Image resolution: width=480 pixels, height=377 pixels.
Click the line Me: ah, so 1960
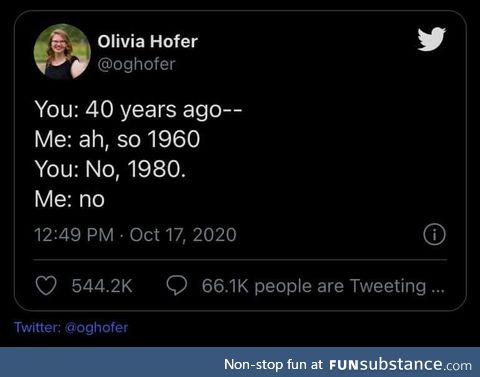click(x=117, y=139)
